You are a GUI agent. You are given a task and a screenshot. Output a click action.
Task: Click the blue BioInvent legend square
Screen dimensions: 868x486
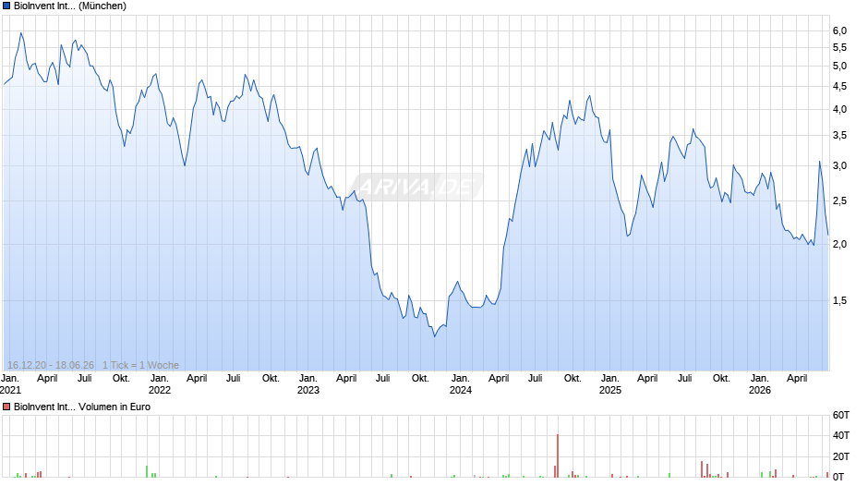(6, 6)
